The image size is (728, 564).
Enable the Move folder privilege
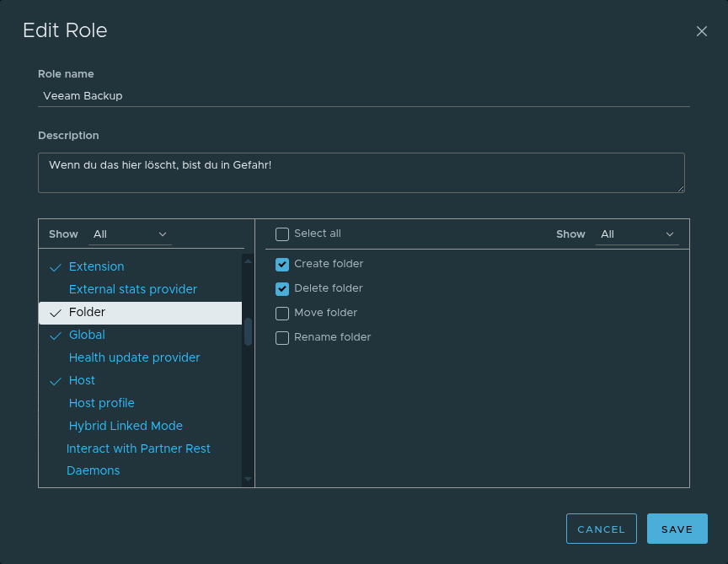(282, 314)
